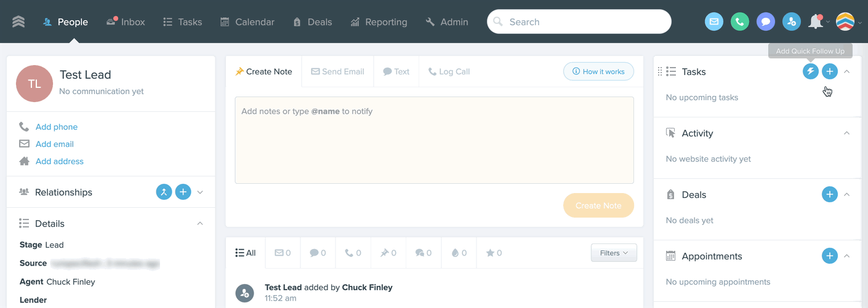Filter timeline by text messages bubble icon
The image size is (868, 308).
click(x=318, y=253)
